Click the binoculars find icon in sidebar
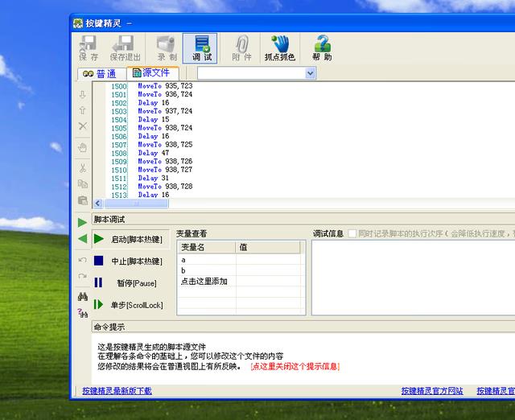The height and width of the screenshot is (420, 515). point(82,296)
